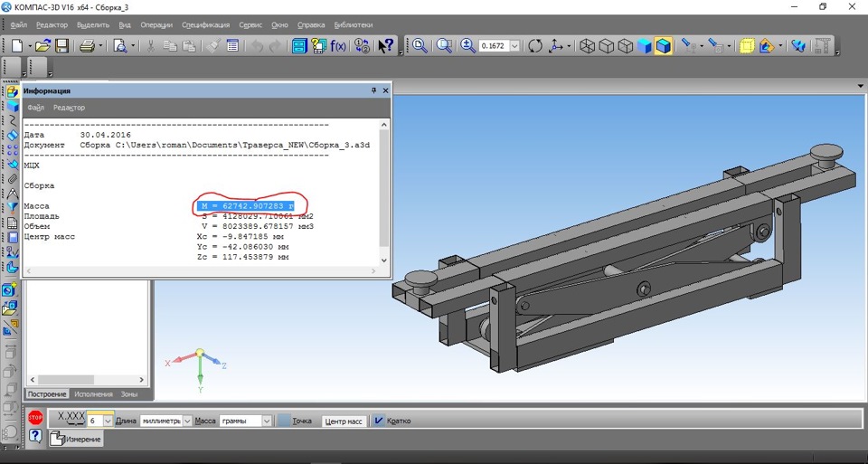This screenshot has width=868, height=464.
Task: Click the view orientation axes icon
Action: click(555, 45)
